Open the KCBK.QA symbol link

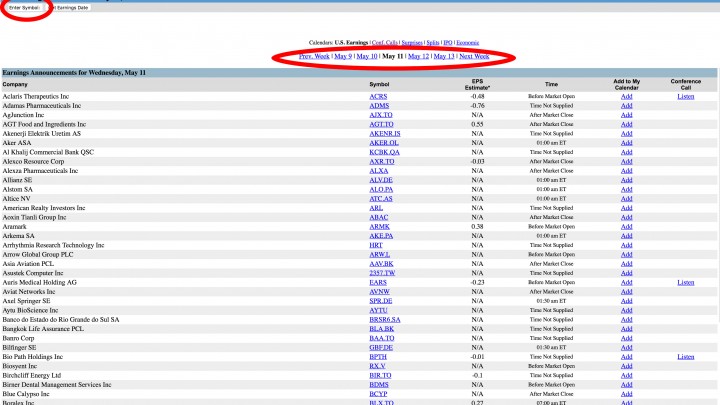[384, 152]
